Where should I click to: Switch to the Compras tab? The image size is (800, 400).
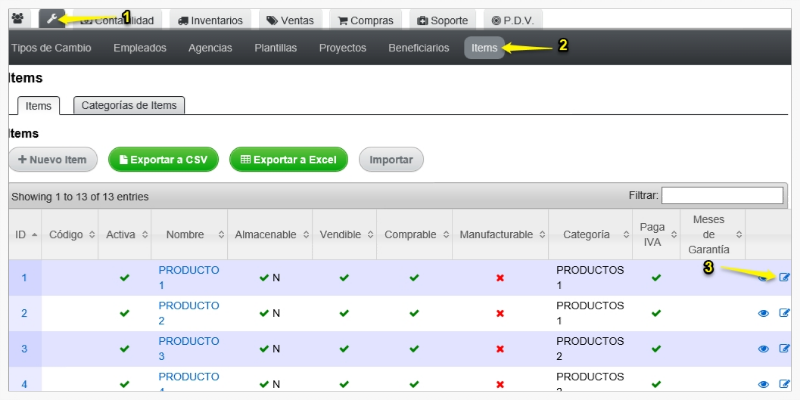pos(365,20)
